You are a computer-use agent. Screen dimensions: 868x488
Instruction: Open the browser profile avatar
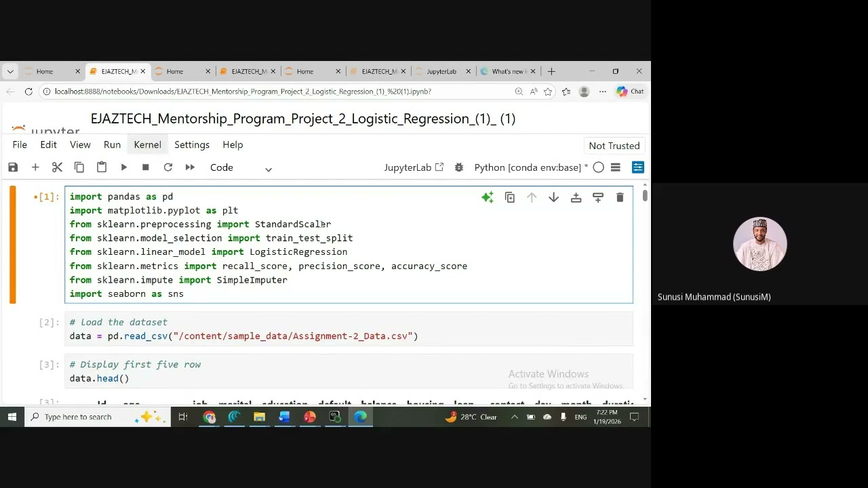(x=584, y=91)
